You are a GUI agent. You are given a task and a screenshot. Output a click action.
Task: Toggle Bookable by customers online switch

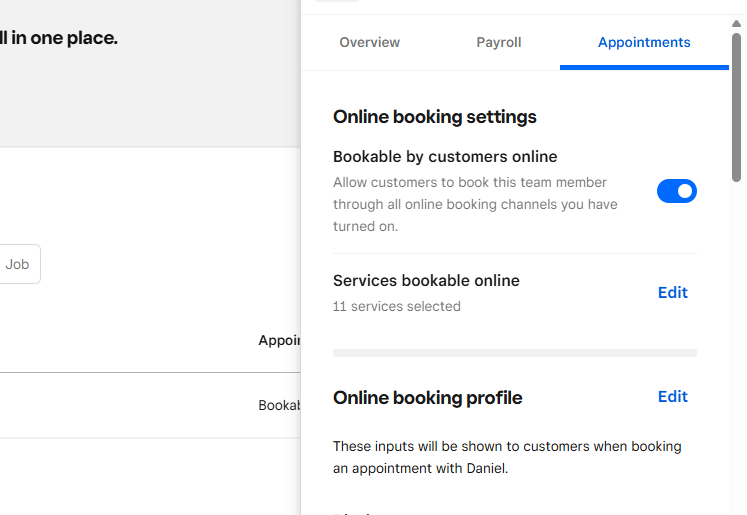pos(676,191)
